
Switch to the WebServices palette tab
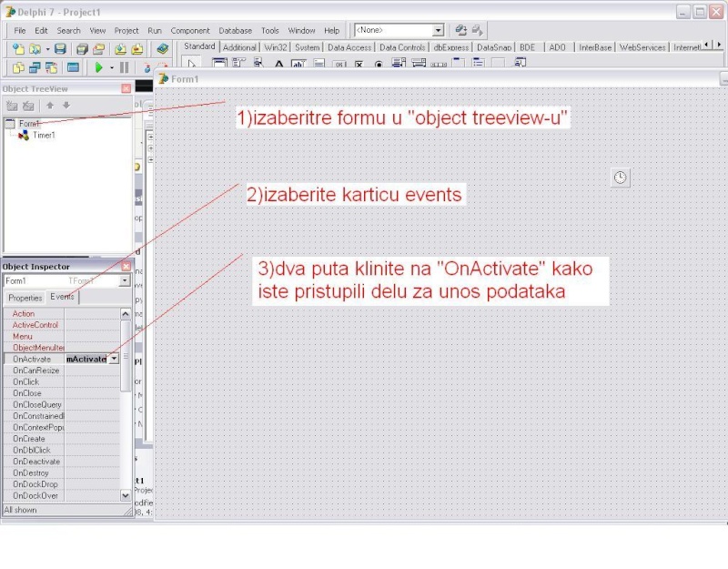642,47
